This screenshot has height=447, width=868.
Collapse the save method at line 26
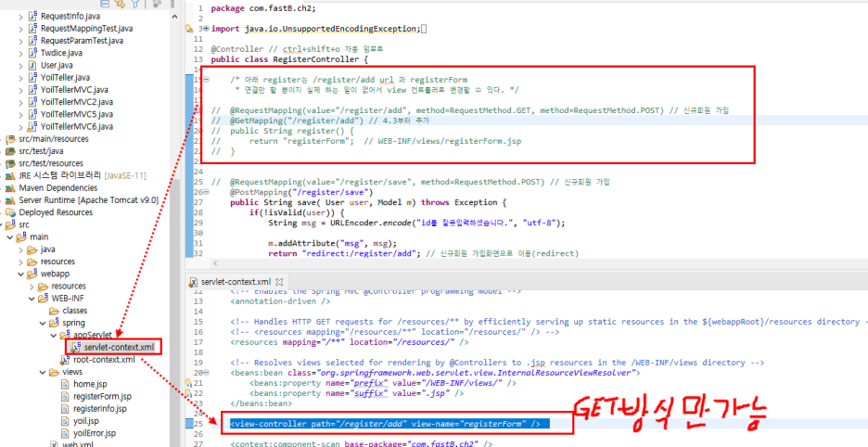(x=206, y=192)
